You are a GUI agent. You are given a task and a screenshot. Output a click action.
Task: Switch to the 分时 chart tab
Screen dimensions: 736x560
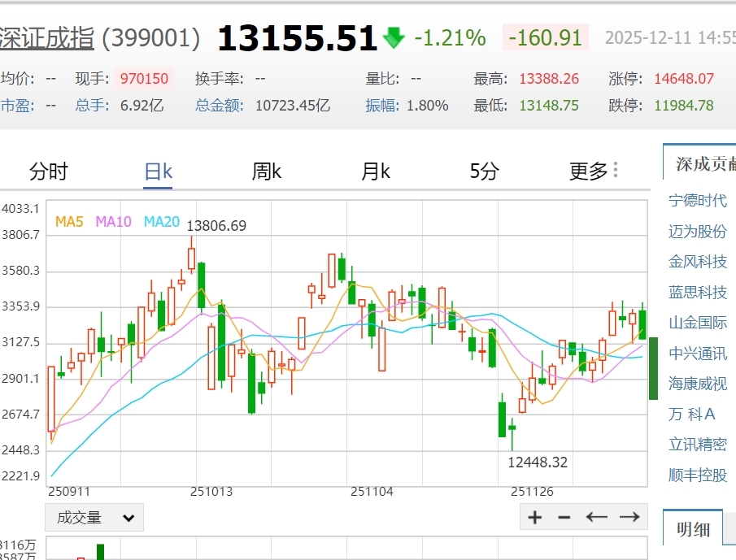pyautogui.click(x=48, y=171)
